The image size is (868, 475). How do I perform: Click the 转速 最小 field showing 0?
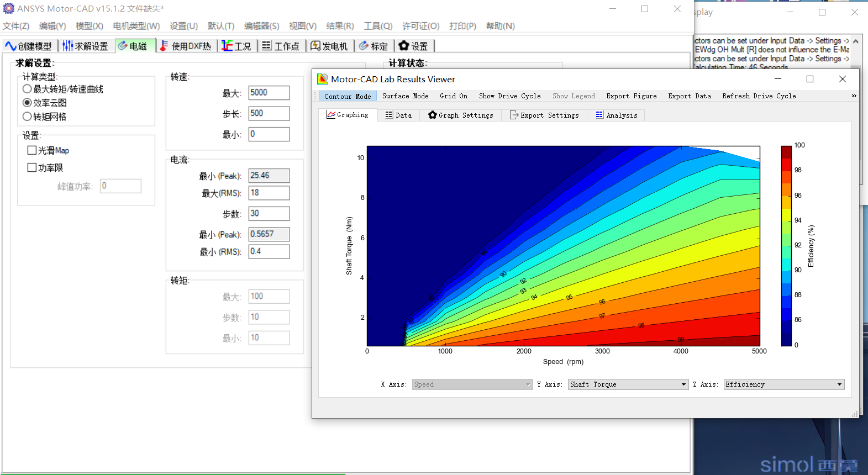tap(269, 134)
